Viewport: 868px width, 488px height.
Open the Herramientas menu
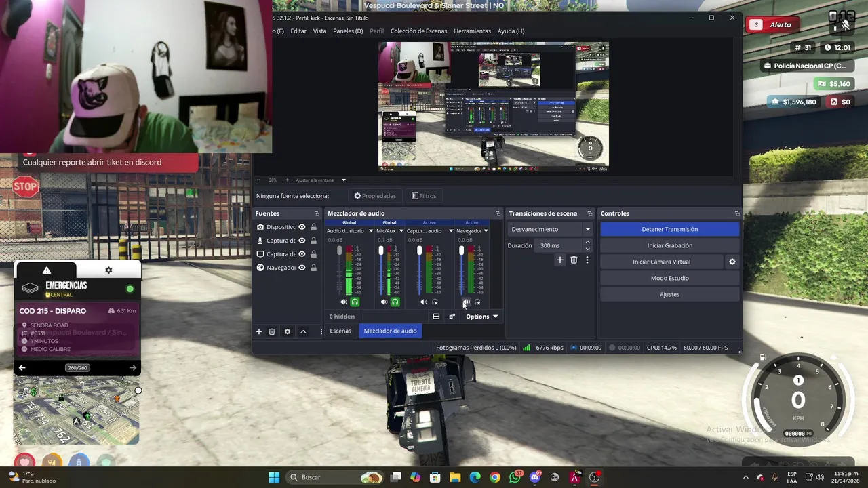pyautogui.click(x=472, y=31)
